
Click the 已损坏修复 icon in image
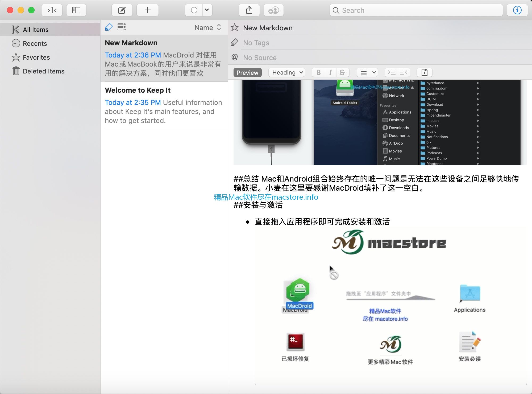click(x=295, y=342)
